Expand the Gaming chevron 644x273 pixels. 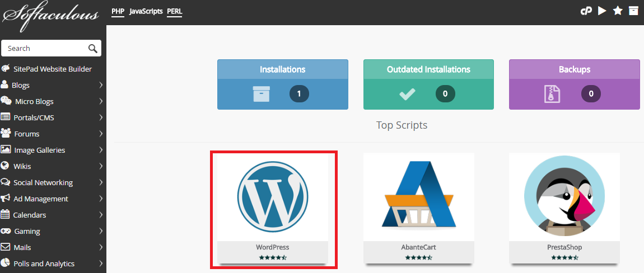tap(101, 231)
